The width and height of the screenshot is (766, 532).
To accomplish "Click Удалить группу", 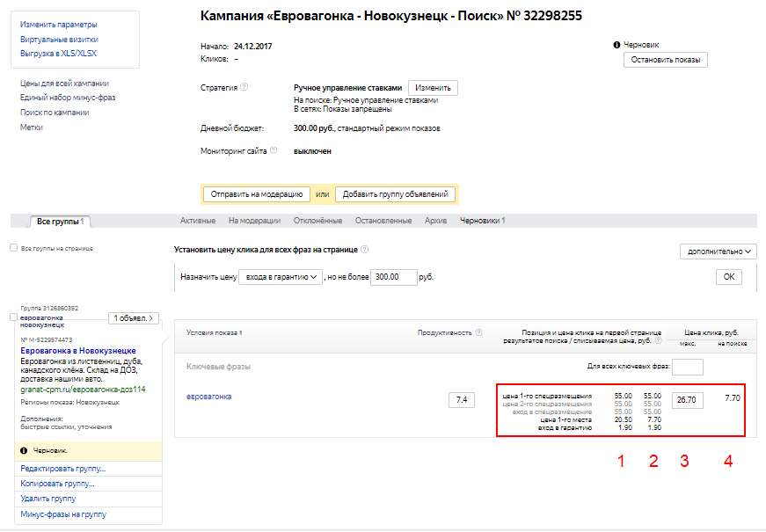I will (48, 499).
